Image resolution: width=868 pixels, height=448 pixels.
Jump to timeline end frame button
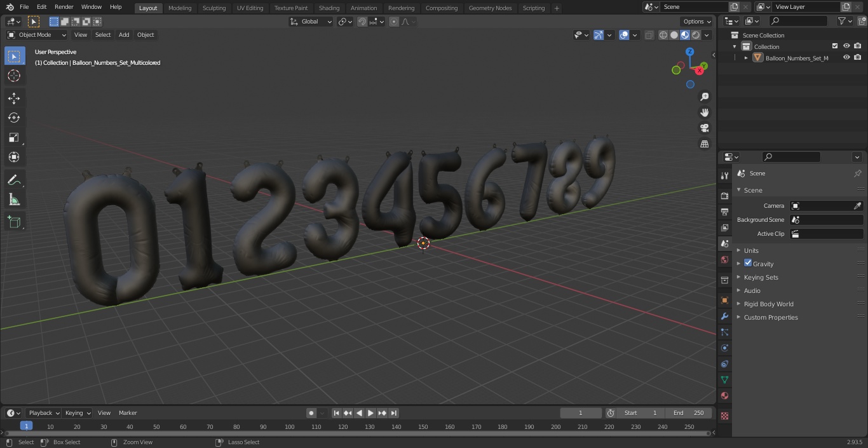[x=394, y=413]
